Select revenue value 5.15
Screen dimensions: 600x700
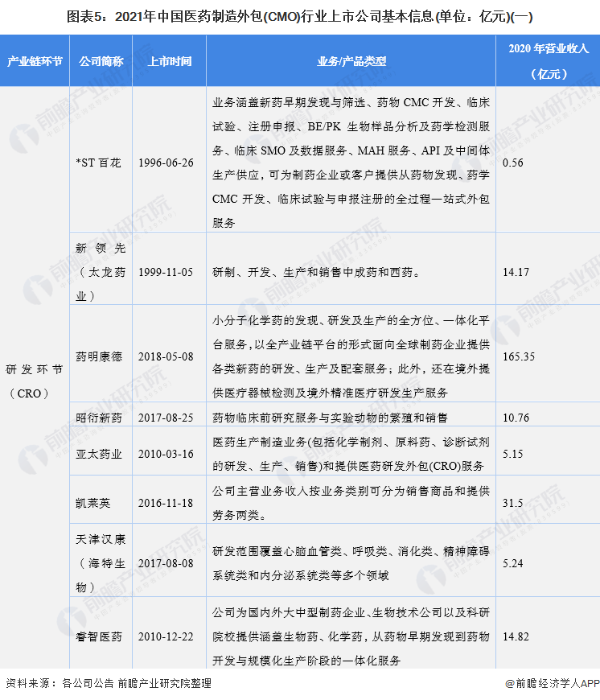coord(512,454)
